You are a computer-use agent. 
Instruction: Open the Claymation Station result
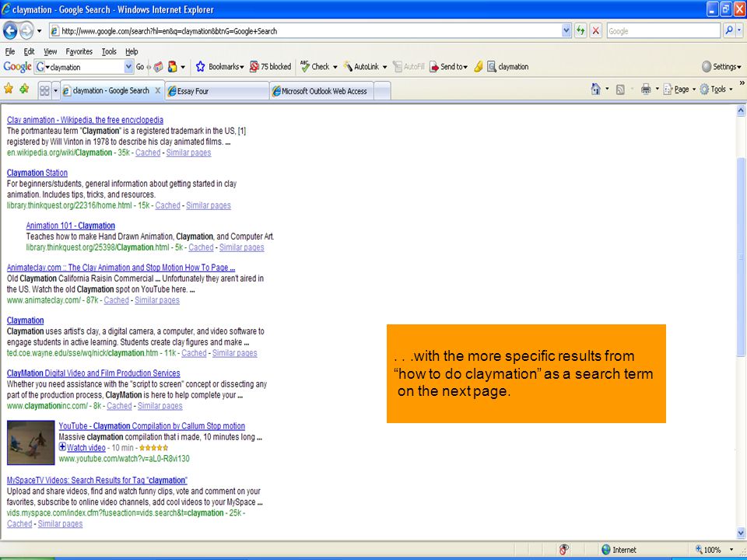pyautogui.click(x=37, y=173)
